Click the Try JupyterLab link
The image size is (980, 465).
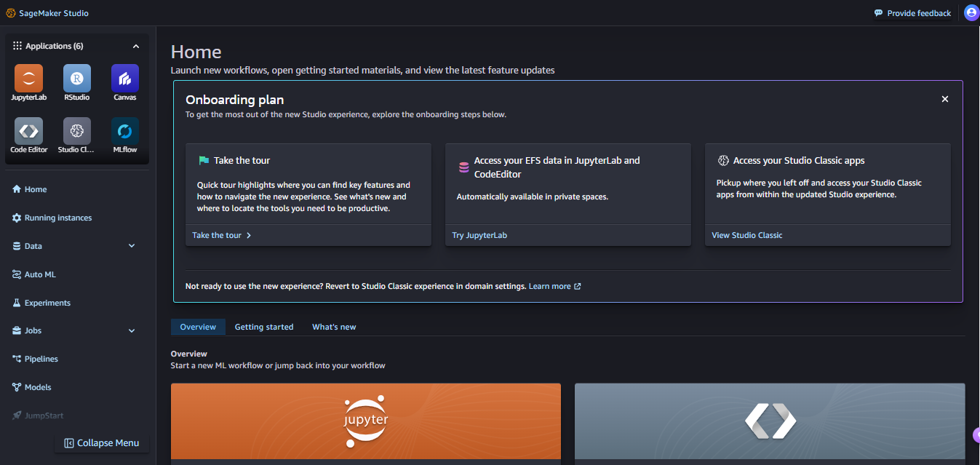tap(479, 236)
